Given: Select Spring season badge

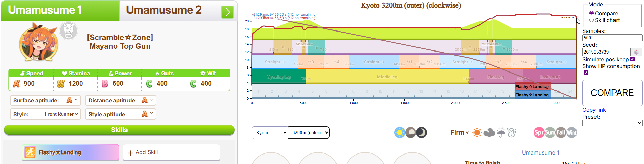Looking at the screenshot, I should click(x=539, y=132).
